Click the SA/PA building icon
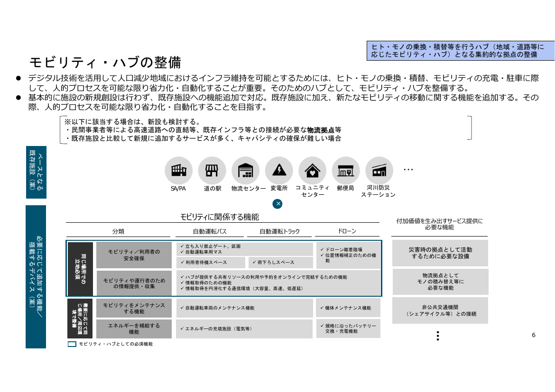555x392 pixels. point(178,171)
